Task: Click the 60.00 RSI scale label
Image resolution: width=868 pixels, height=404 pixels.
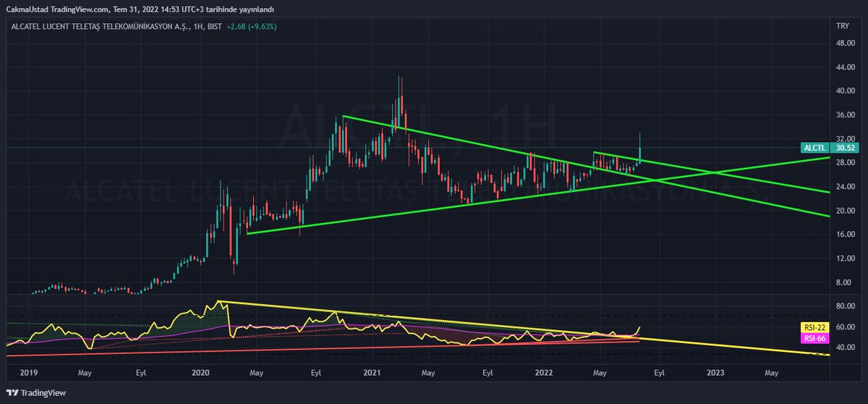Action: point(845,327)
